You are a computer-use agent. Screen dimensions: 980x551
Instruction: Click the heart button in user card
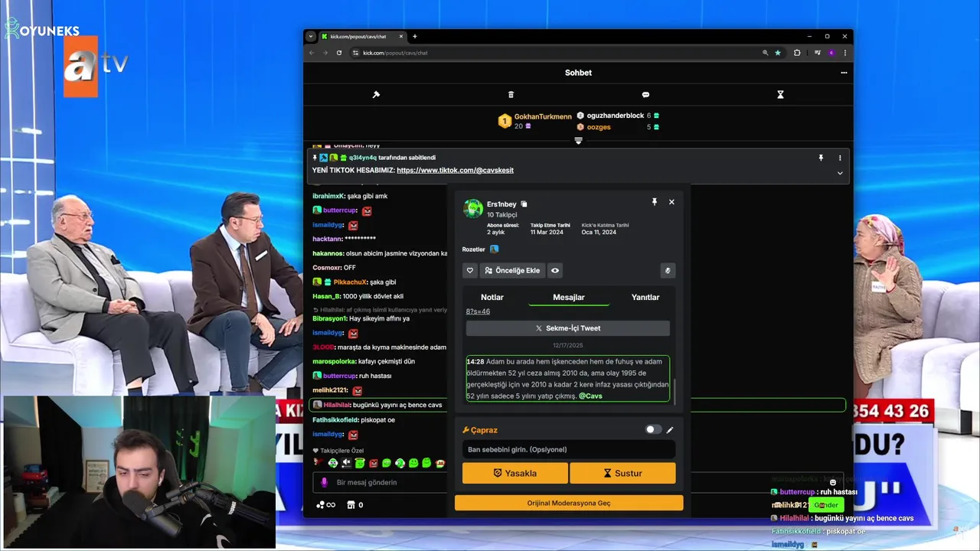(x=470, y=270)
